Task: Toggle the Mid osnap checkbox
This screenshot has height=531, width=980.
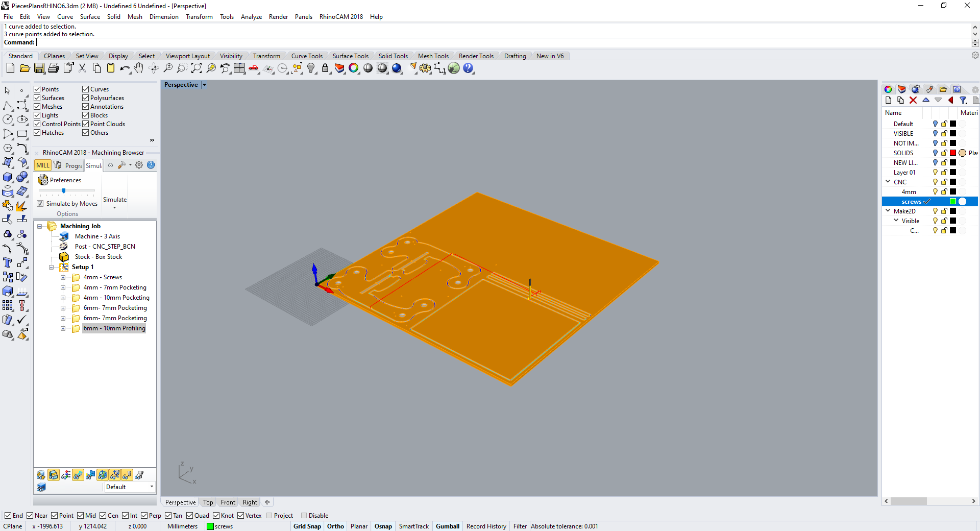Action: click(81, 516)
